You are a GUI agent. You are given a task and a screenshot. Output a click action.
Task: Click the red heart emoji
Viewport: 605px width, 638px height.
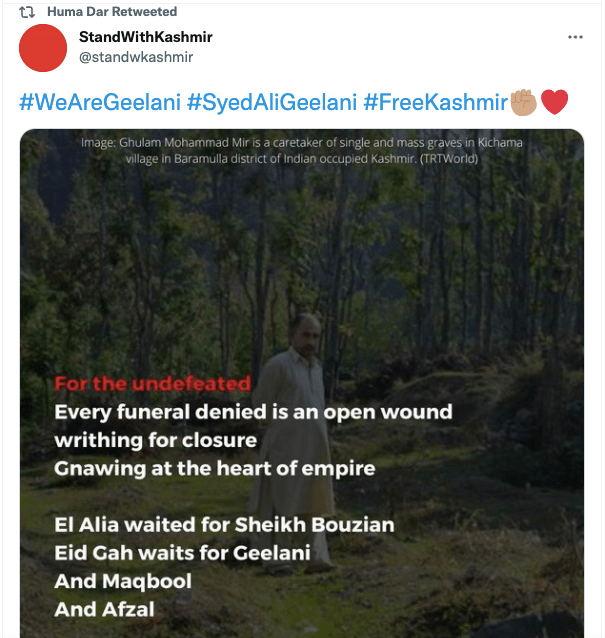[555, 101]
